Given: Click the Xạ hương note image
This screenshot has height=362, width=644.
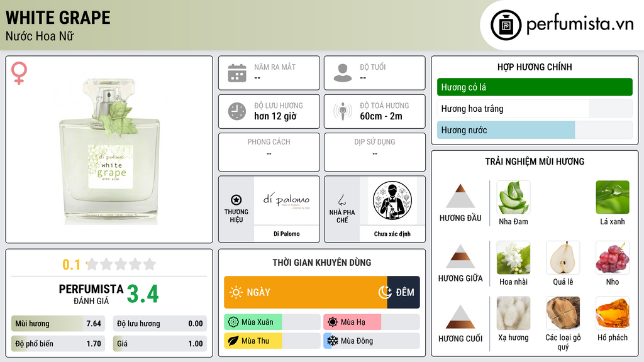Looking at the screenshot, I should point(513,314).
